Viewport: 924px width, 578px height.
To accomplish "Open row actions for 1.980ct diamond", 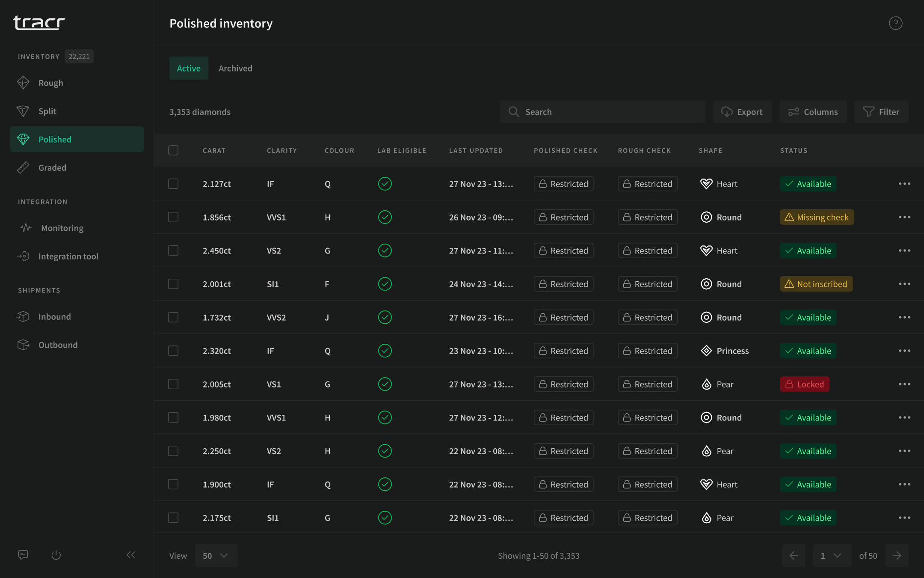I will (904, 417).
